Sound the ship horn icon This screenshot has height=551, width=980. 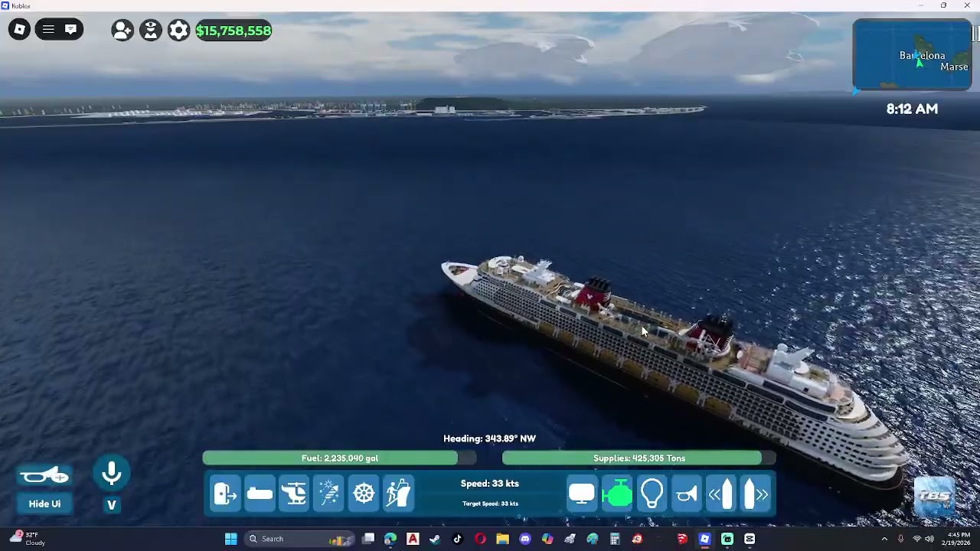pos(687,494)
